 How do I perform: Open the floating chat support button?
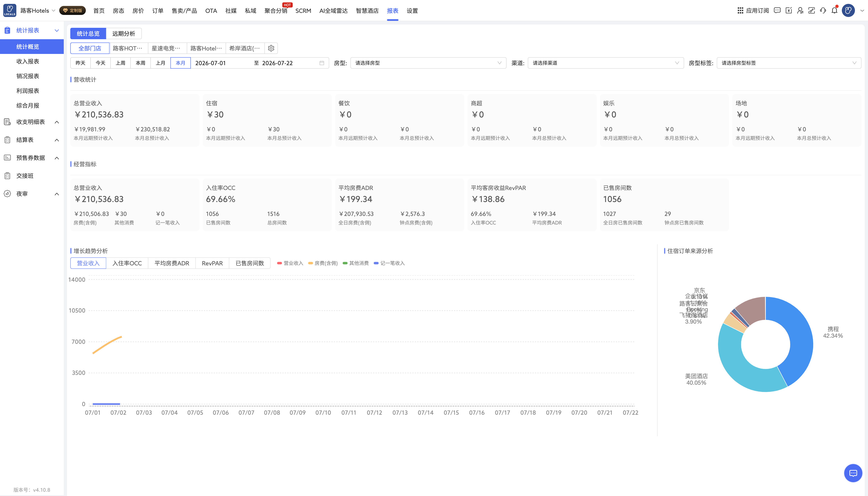pyautogui.click(x=853, y=473)
